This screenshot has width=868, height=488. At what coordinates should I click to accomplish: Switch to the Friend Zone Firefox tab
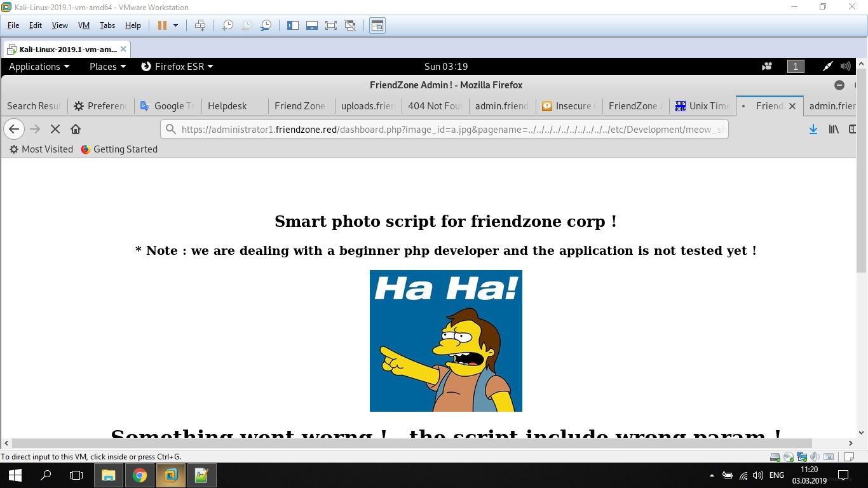pyautogui.click(x=301, y=106)
